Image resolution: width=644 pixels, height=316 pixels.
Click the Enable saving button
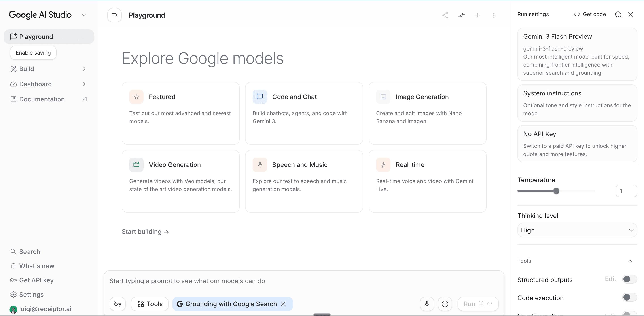pos(33,53)
